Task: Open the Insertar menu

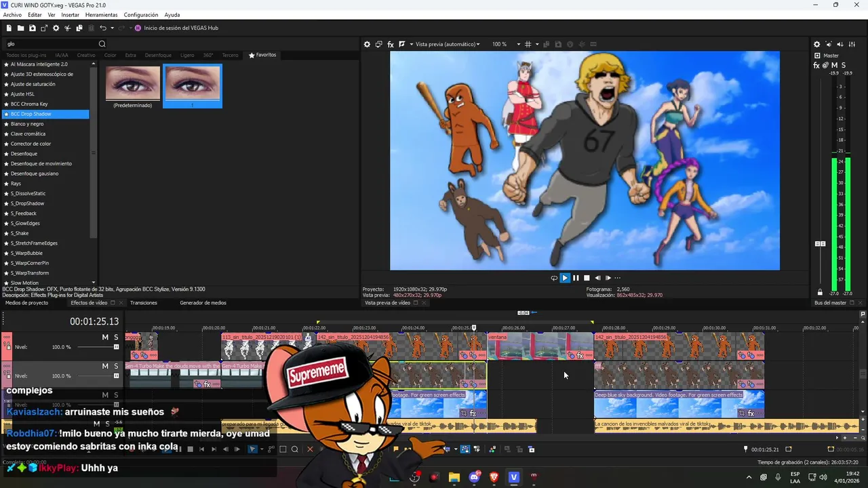Action: point(70,15)
